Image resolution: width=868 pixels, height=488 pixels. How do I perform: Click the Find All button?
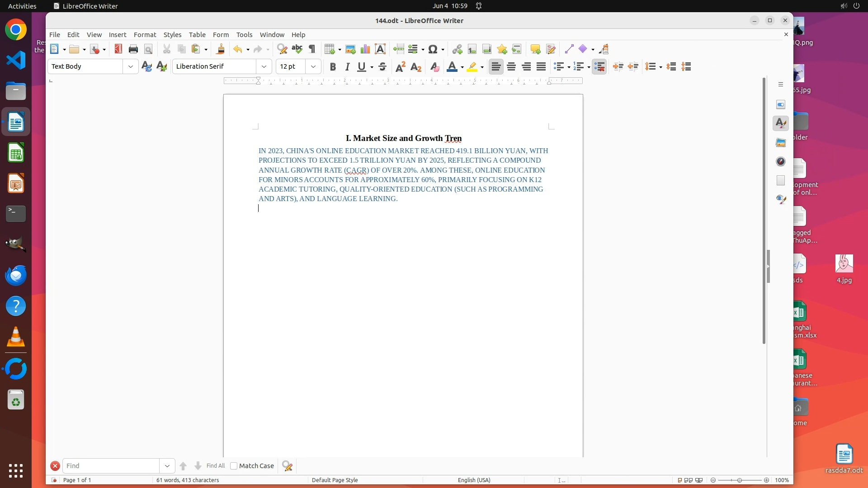tap(215, 466)
